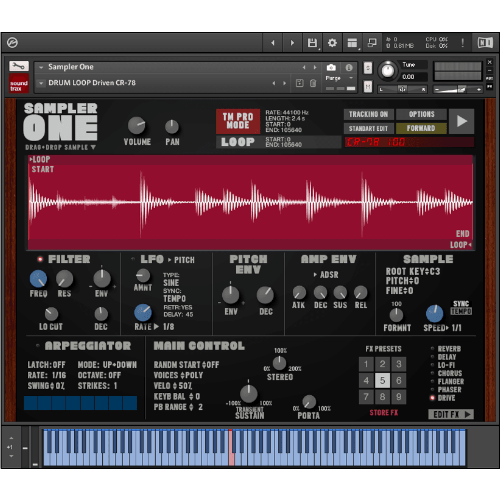Click the minimize view window icon
The width and height of the screenshot is (500, 500).
(372, 43)
